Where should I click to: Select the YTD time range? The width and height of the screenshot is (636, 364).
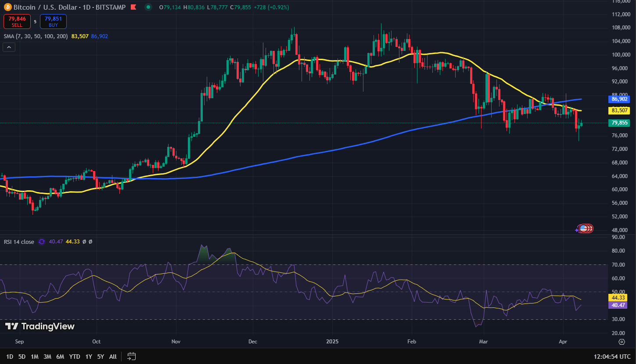point(75,357)
